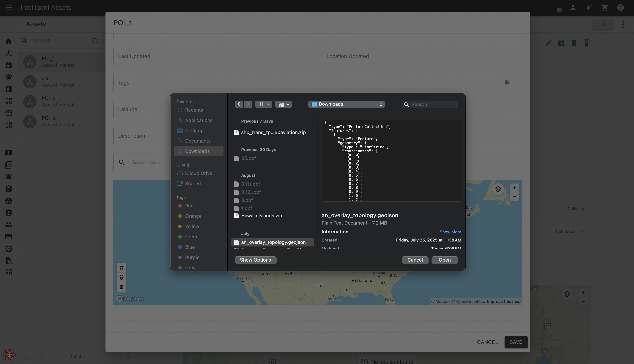The image size is (634, 364).
Task: Open the column view mode dropdown
Action: (x=264, y=104)
